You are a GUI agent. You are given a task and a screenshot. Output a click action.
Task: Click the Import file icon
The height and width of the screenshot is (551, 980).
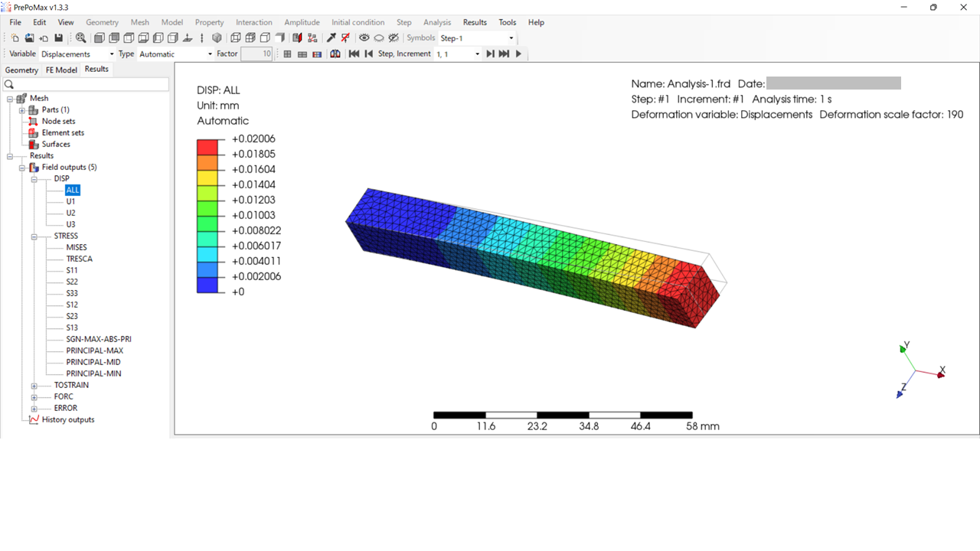click(44, 37)
